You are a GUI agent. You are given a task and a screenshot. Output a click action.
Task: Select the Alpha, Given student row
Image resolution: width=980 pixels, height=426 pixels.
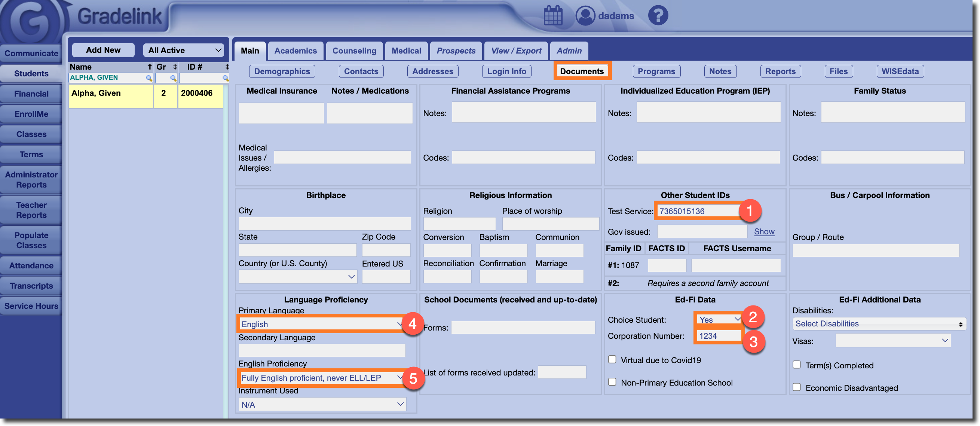click(146, 96)
